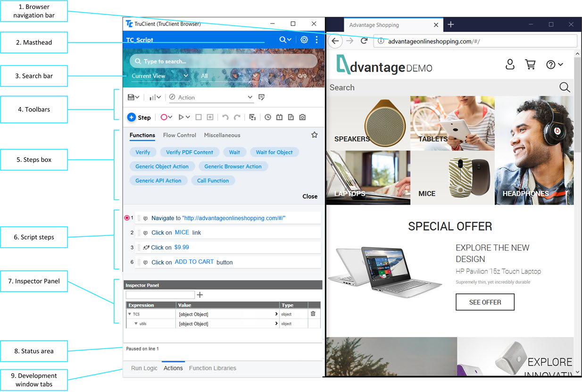Click the save script icon
Image resolution: width=582 pixels, height=392 pixels.
(x=132, y=97)
